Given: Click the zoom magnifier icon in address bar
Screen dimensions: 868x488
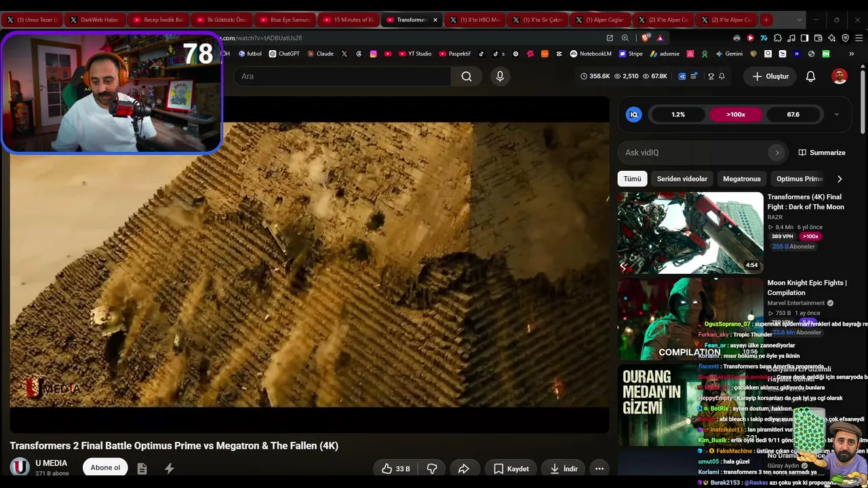Looking at the screenshot, I should (625, 38).
